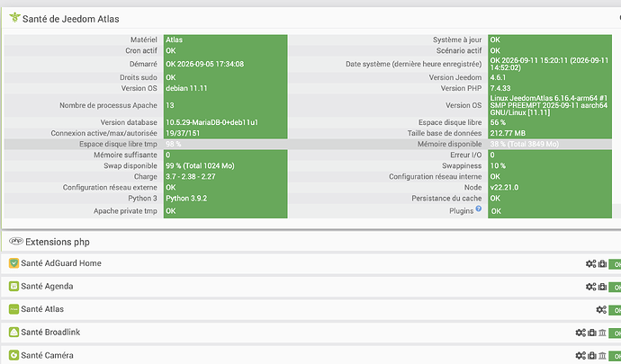Select the Charge value '3.7 - 2.38 - 2.27'
The height and width of the screenshot is (364, 621).
pos(191,176)
